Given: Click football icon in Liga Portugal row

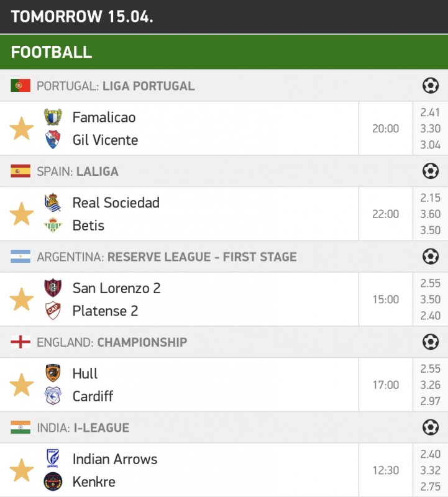Looking at the screenshot, I should point(430,86).
